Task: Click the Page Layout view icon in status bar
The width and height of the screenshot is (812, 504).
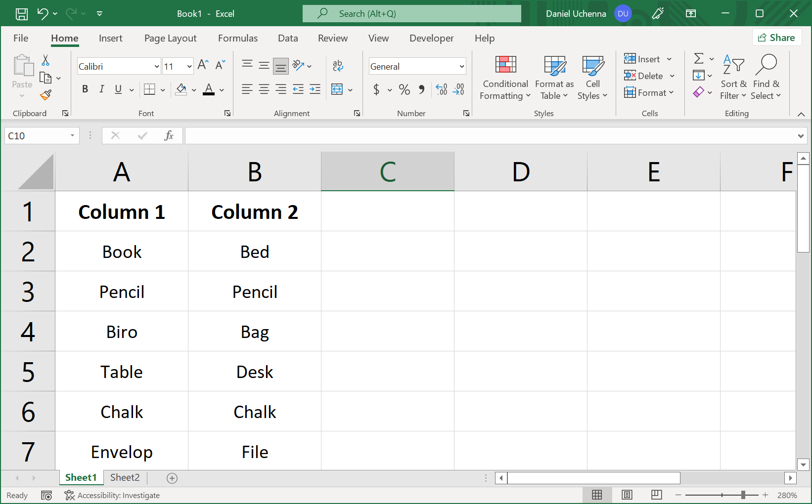Action: coord(627,495)
